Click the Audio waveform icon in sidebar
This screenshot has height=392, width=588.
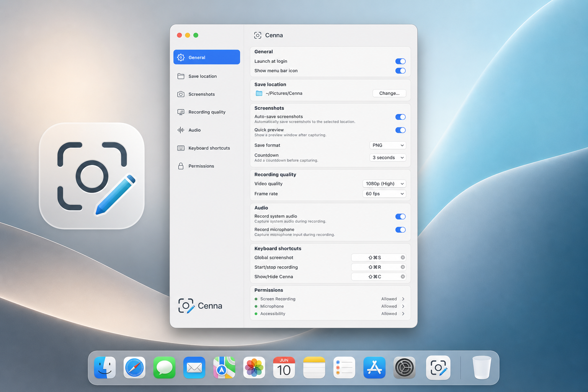(x=181, y=130)
